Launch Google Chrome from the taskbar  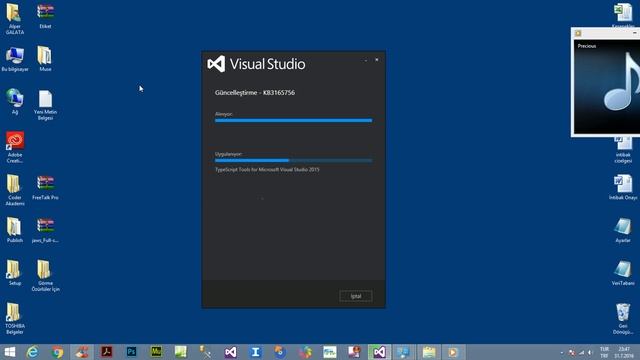coord(57,352)
